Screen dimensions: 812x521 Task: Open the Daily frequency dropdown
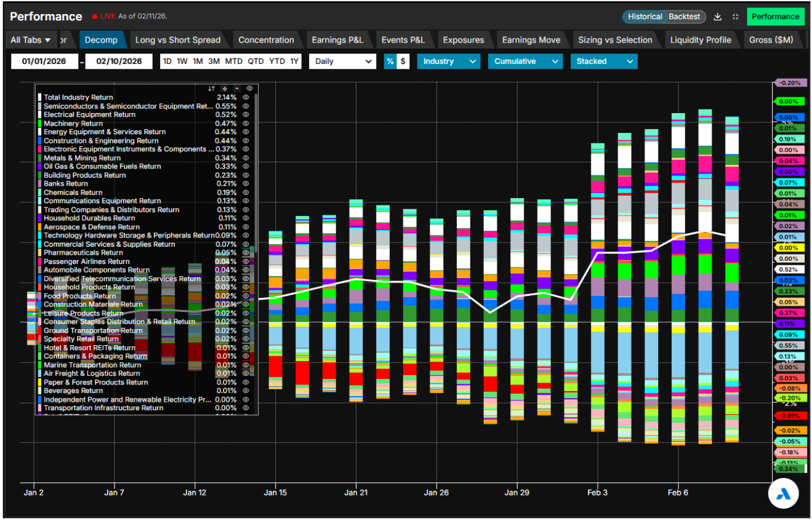tap(342, 62)
